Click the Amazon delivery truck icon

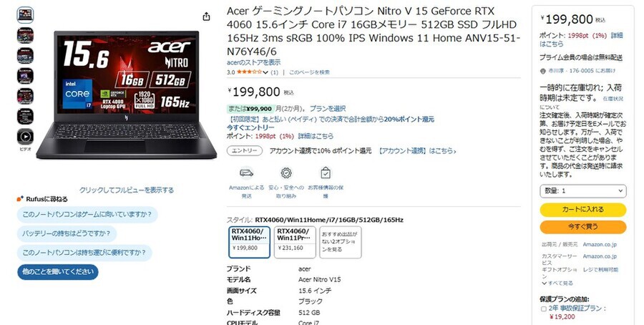(246, 173)
